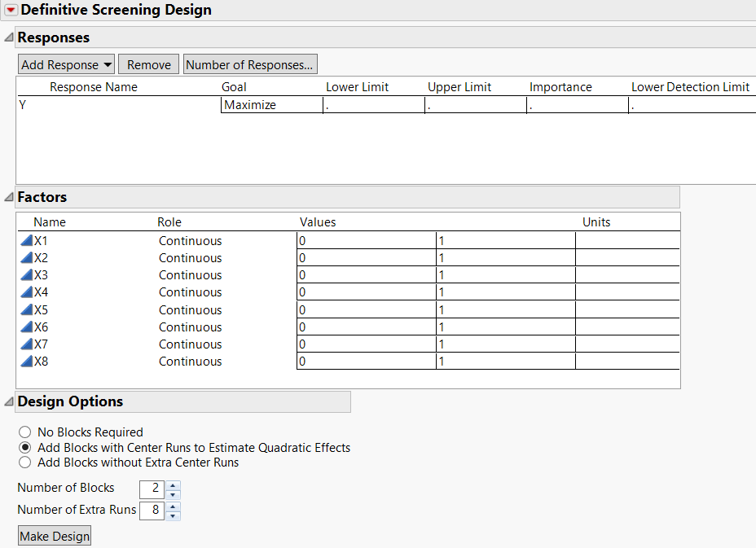Increase the Number of Extra Runs value
756x548 pixels.
point(173,506)
